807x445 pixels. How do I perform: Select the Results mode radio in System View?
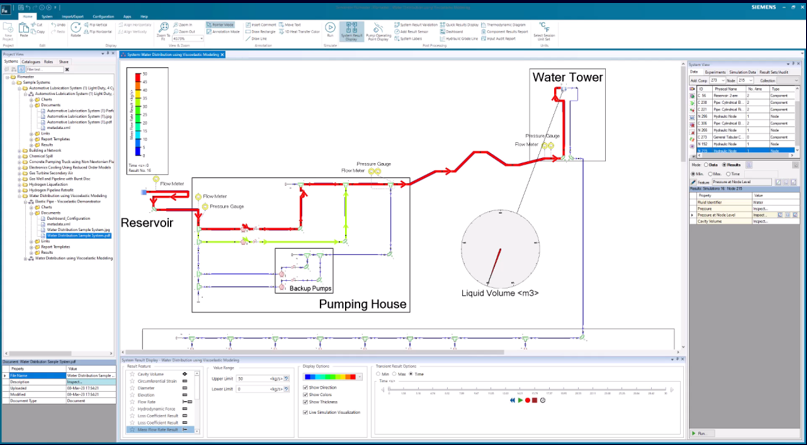coord(725,165)
